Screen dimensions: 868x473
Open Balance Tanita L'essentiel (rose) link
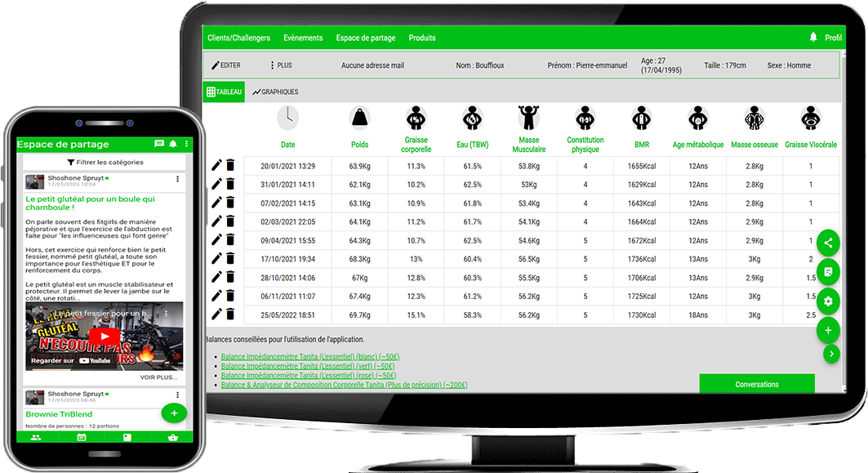(309, 376)
